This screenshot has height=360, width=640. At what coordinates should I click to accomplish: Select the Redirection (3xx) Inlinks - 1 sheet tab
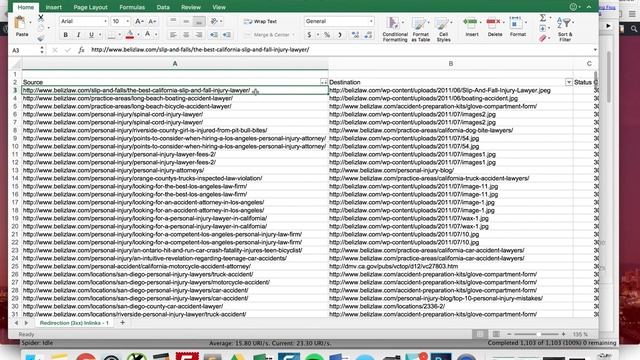tap(74, 323)
